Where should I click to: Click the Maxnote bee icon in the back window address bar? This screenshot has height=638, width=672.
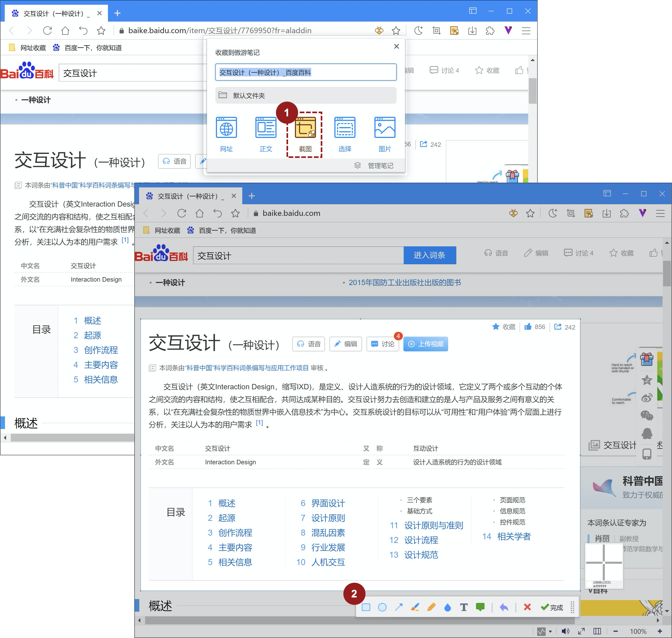point(379,31)
